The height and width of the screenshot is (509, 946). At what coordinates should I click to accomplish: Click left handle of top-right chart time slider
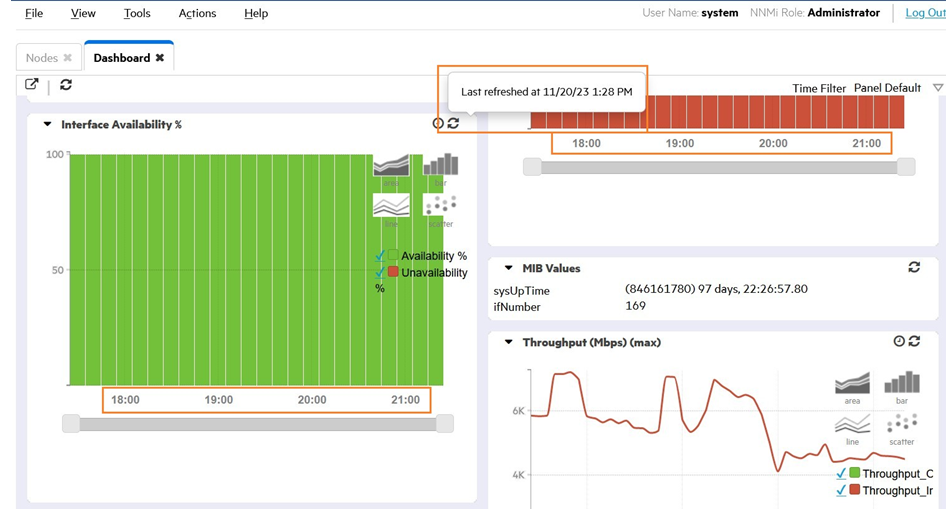coord(532,167)
